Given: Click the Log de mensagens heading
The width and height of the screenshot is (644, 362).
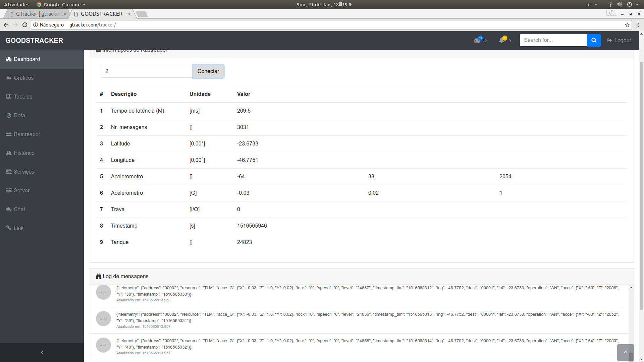Looking at the screenshot, I should pyautogui.click(x=125, y=277).
